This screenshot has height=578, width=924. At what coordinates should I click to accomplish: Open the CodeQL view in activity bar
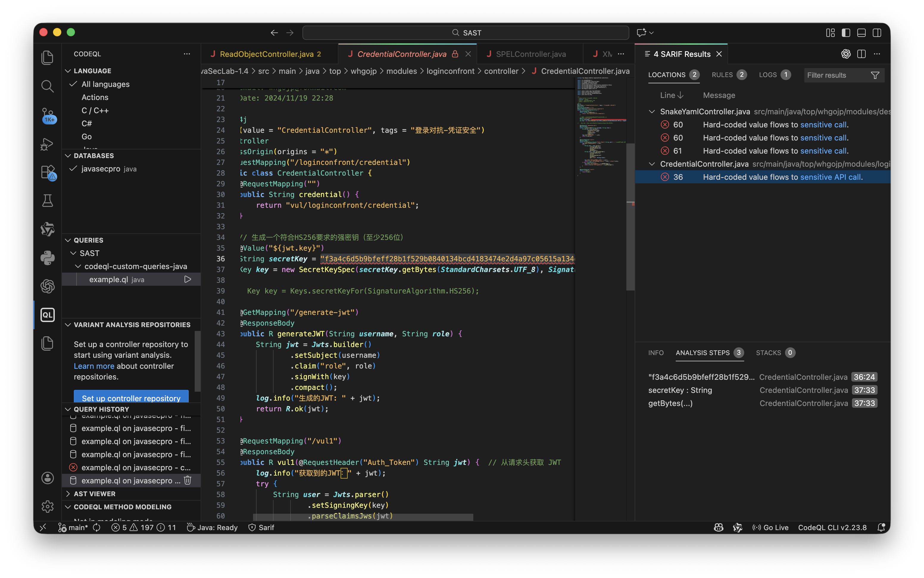[47, 315]
